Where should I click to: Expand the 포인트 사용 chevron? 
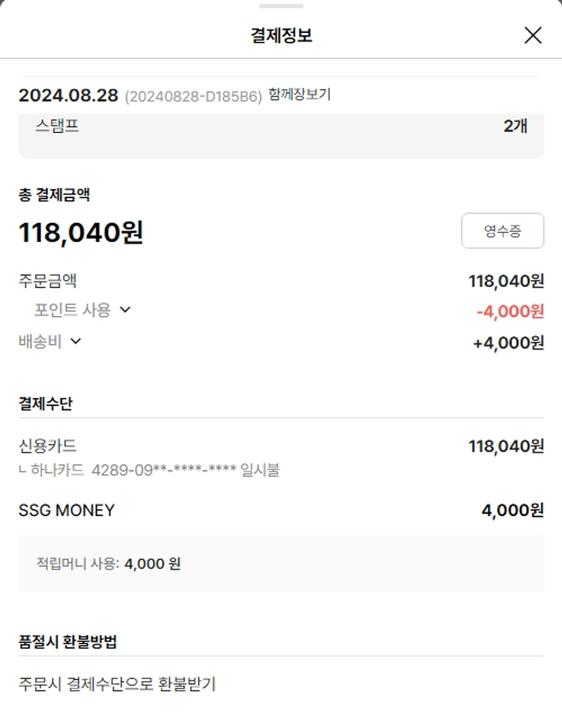click(125, 310)
